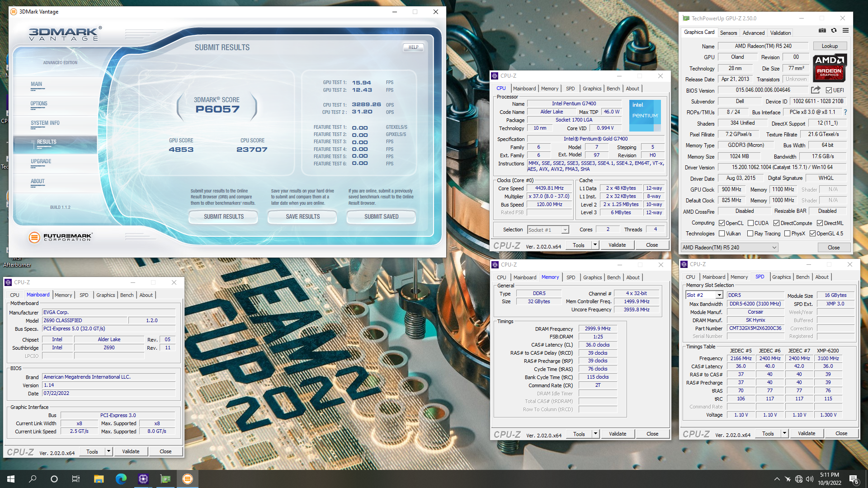868x488 pixels.
Task: Click the CPU-Z mainboard window title icon
Action: (x=8, y=282)
